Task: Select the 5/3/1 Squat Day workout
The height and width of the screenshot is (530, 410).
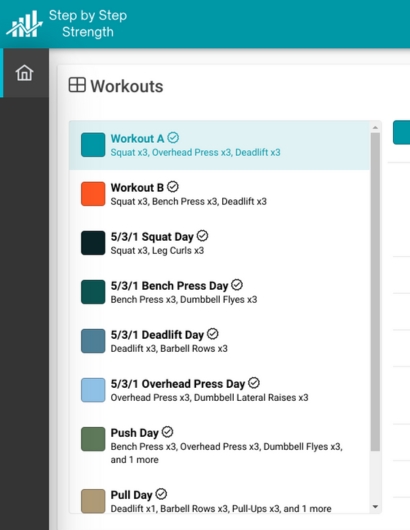Action: click(219, 243)
